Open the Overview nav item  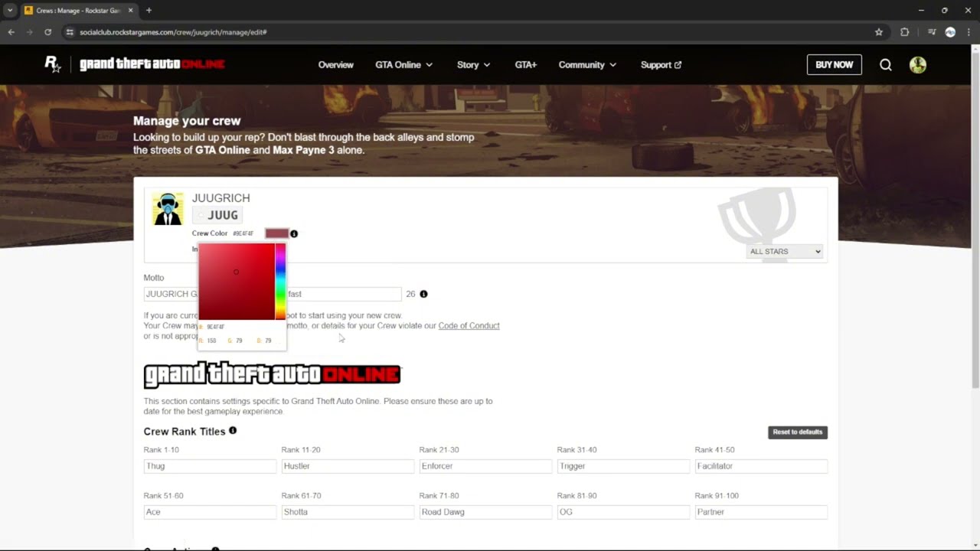(336, 65)
